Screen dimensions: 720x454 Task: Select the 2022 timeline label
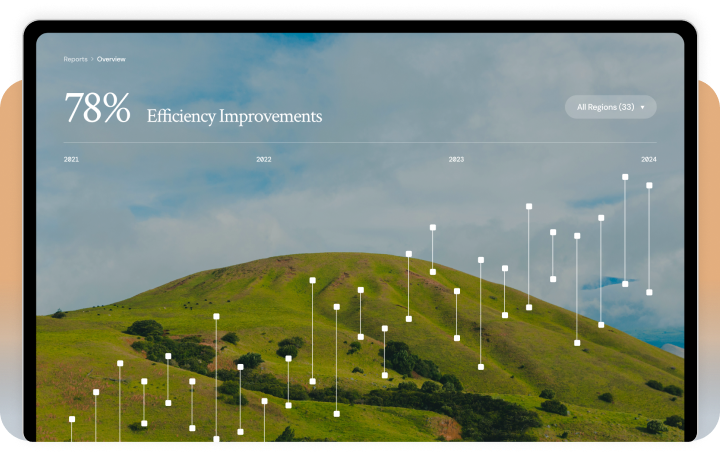point(264,159)
